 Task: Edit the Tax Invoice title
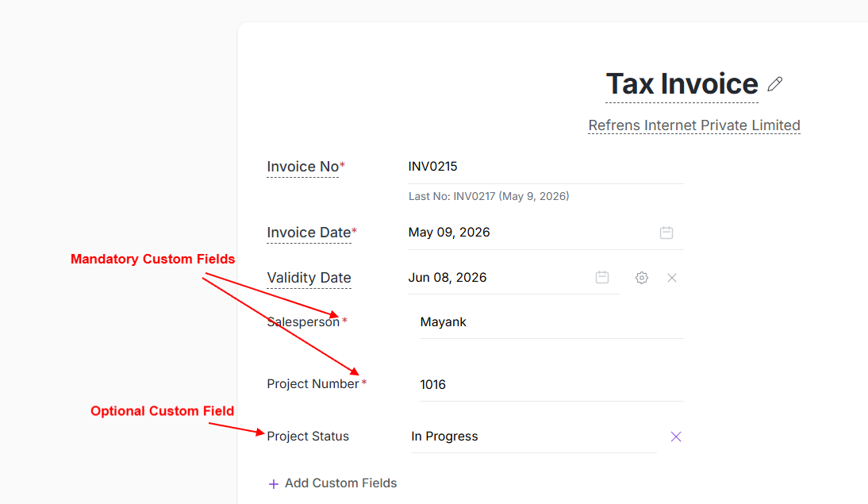coord(682,84)
